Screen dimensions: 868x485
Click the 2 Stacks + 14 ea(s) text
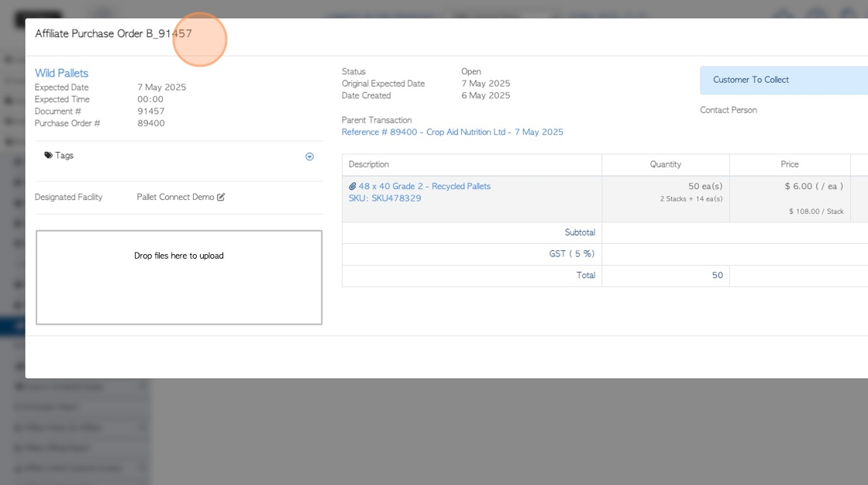691,199
